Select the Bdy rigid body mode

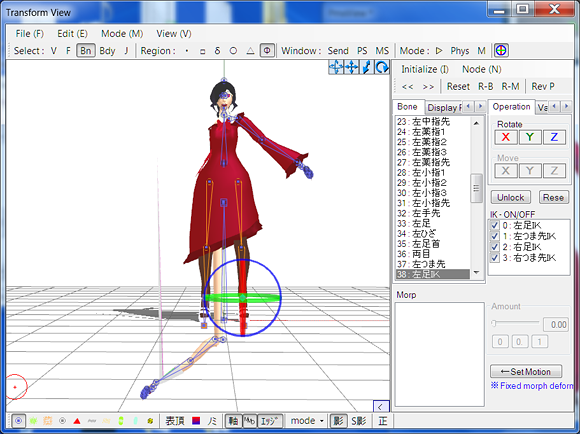107,51
